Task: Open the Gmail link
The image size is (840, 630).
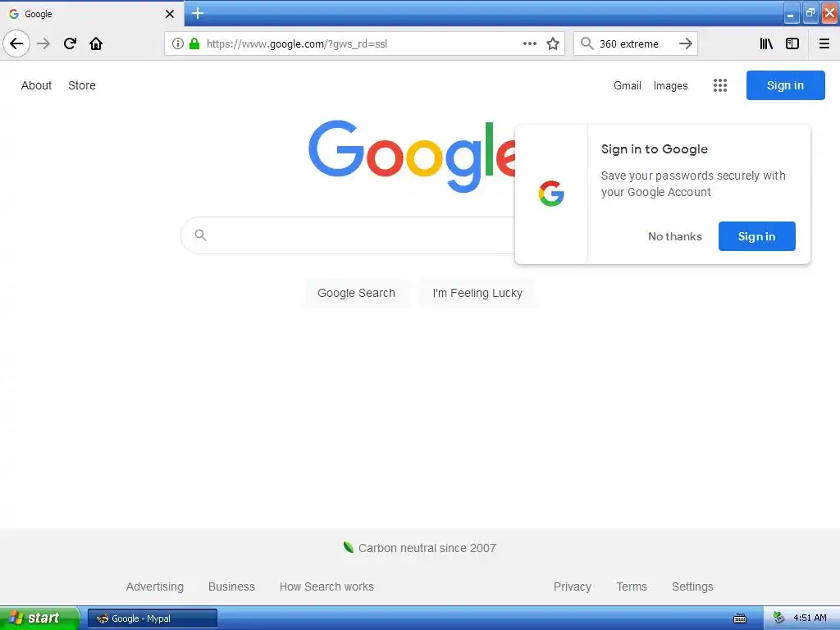Action: tap(628, 85)
